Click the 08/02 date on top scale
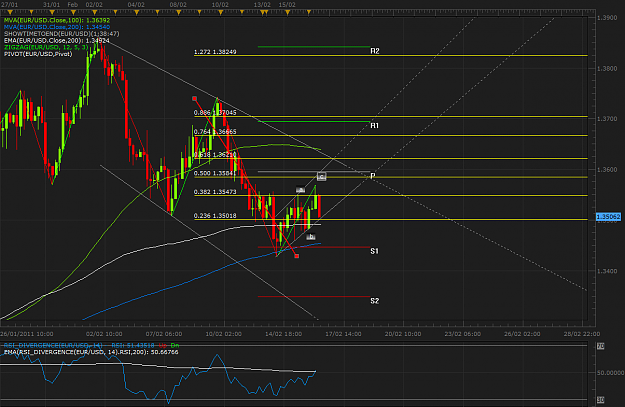 [x=178, y=5]
